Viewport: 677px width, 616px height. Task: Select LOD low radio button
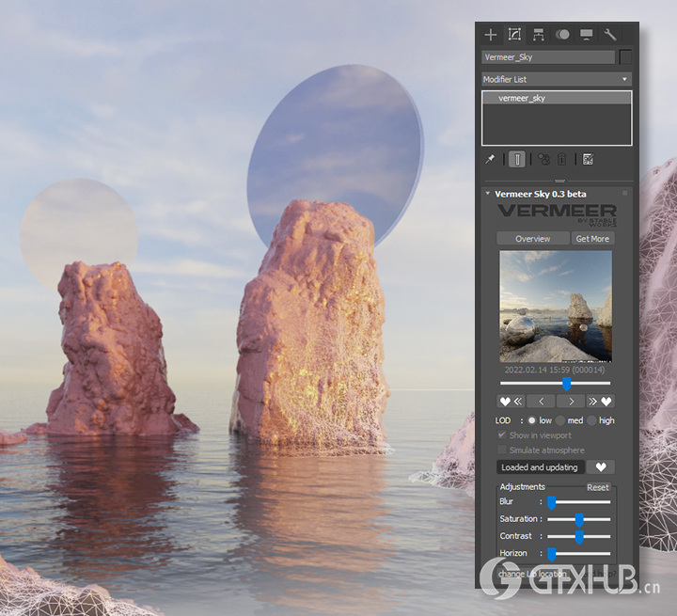coord(531,420)
